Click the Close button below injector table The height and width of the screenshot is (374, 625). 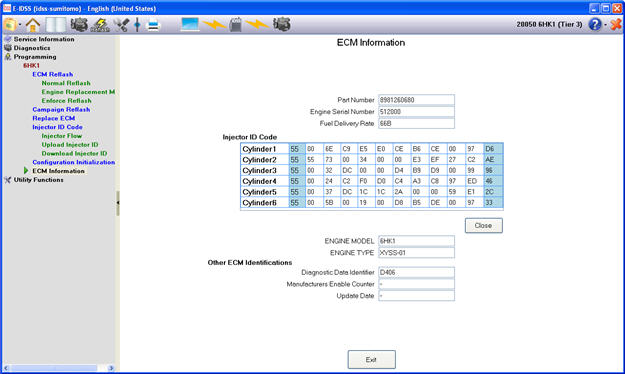[483, 225]
